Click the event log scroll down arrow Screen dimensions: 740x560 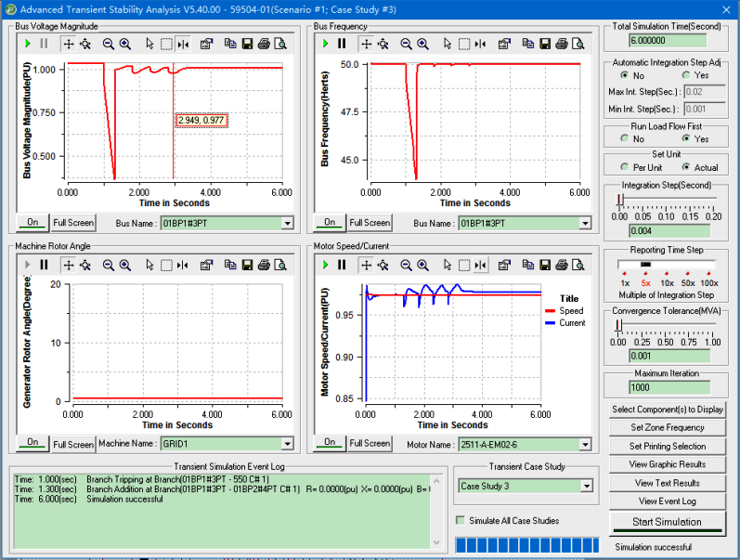coord(436,542)
